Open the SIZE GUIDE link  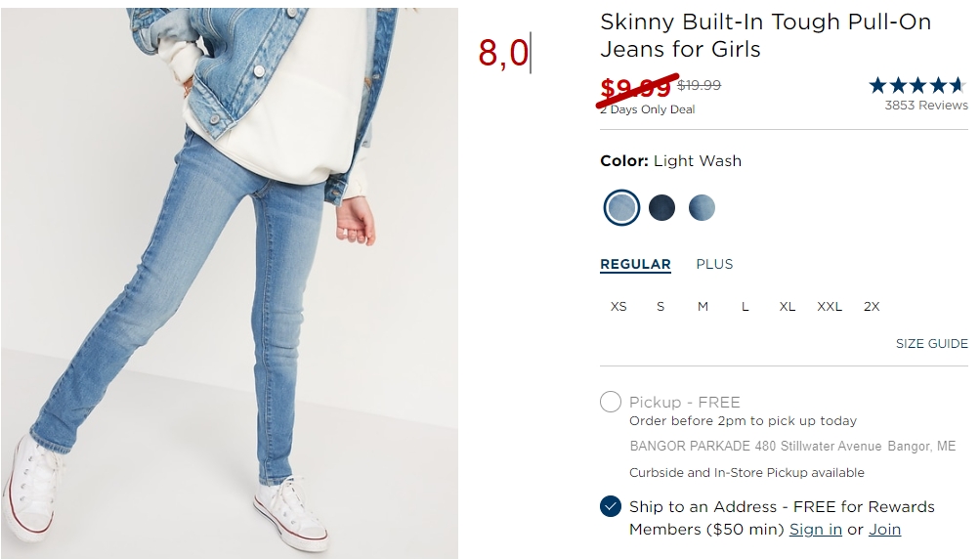pos(932,343)
